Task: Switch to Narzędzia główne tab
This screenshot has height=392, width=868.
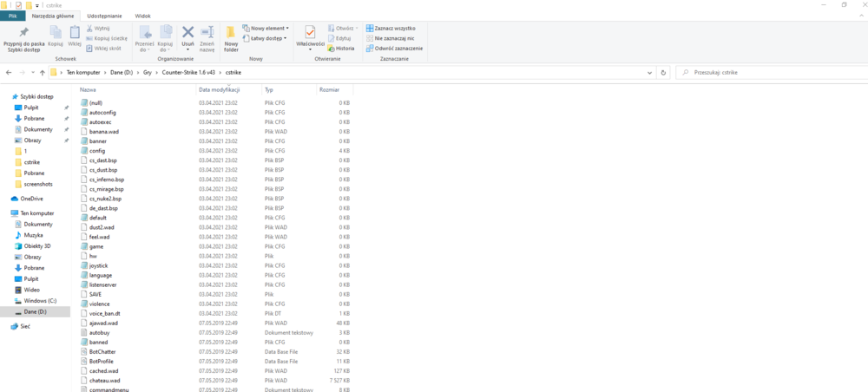Action: (53, 16)
